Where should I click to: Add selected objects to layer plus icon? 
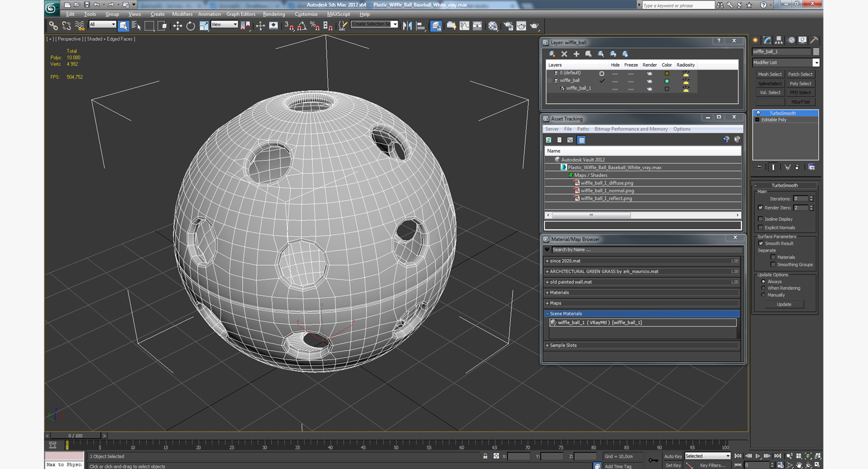click(x=576, y=54)
